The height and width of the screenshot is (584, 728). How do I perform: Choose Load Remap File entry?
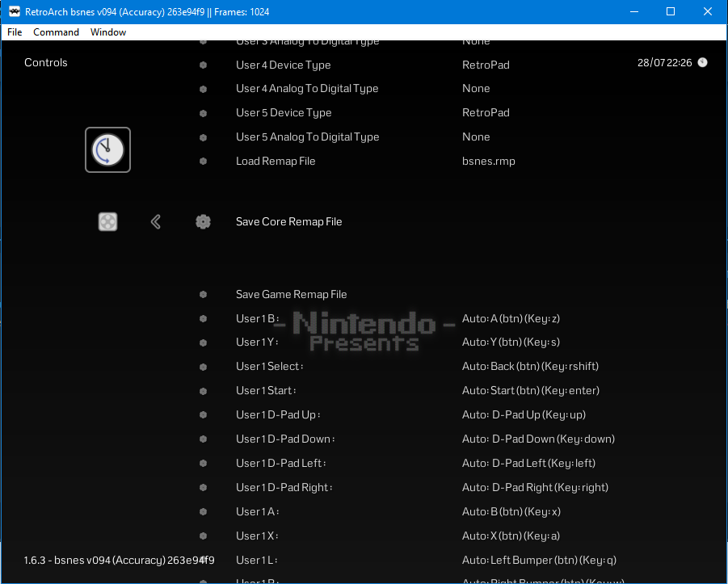coord(276,161)
